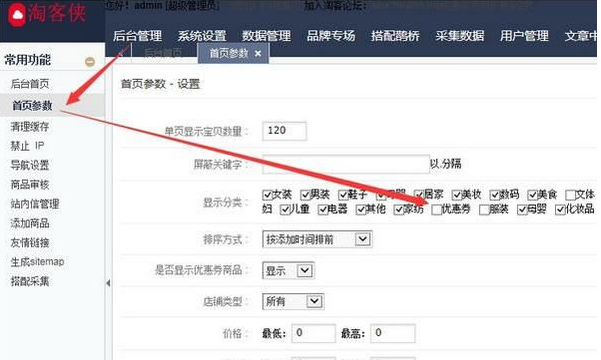
Task: Uncheck the 儿童 category checkbox
Action: pos(285,210)
